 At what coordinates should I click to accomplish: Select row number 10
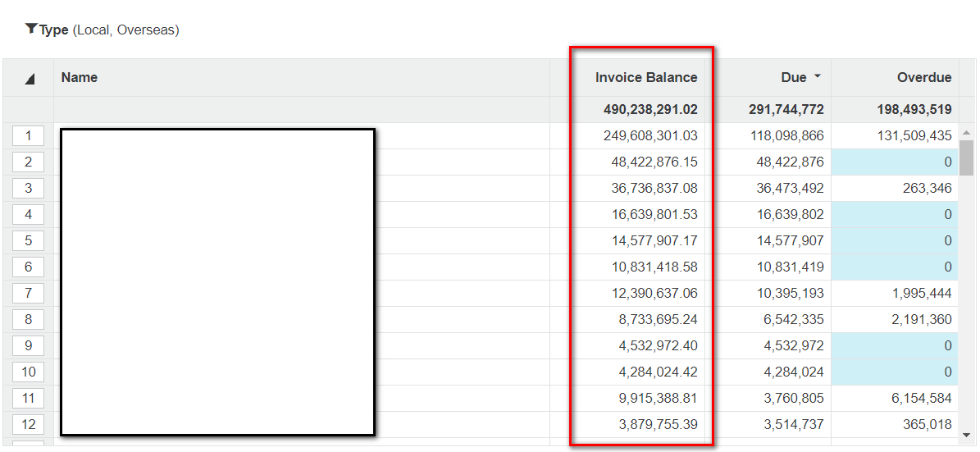tap(28, 372)
